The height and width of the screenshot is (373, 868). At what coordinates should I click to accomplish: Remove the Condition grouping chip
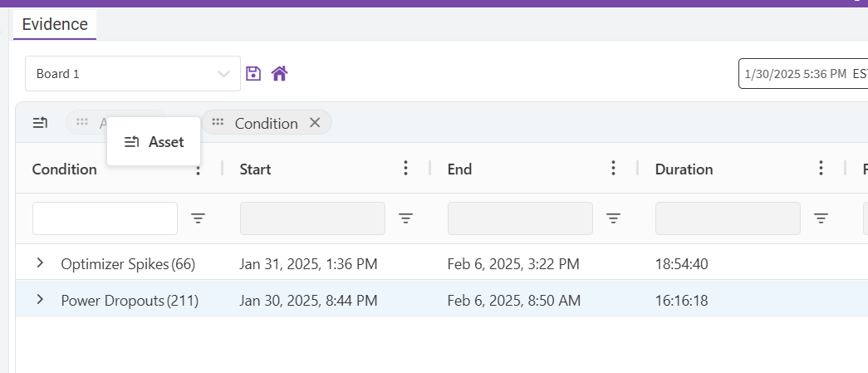[x=315, y=123]
